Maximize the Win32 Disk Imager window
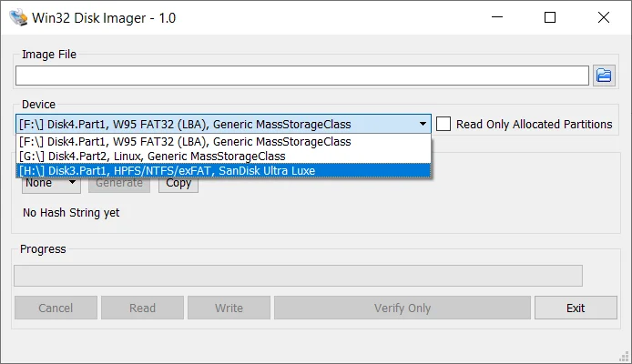The width and height of the screenshot is (632, 364). point(550,17)
